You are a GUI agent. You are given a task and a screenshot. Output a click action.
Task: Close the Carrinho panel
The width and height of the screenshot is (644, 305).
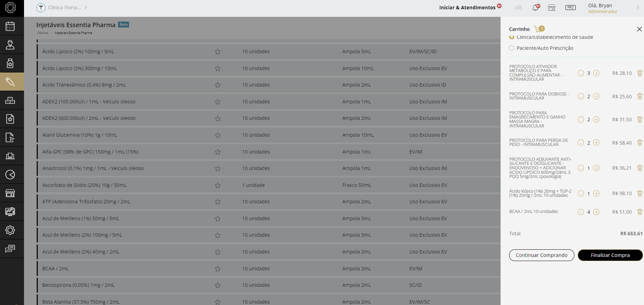click(639, 29)
